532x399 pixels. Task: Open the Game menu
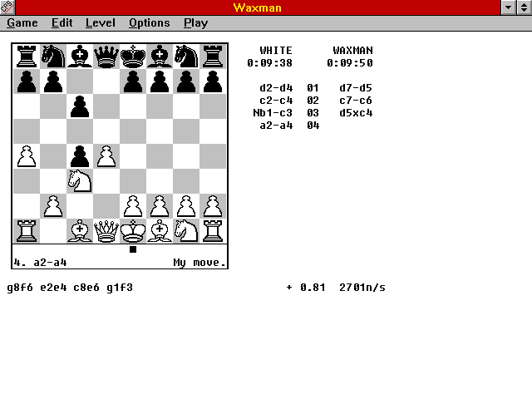(x=22, y=23)
